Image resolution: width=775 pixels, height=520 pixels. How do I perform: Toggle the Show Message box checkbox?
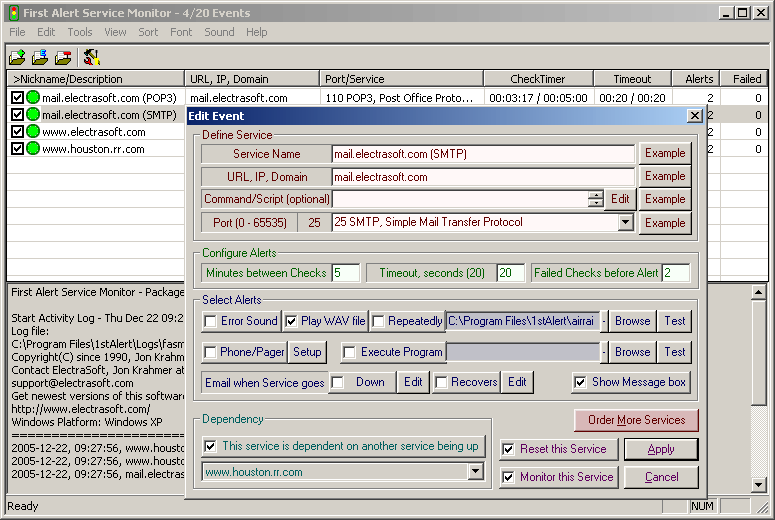coord(580,382)
